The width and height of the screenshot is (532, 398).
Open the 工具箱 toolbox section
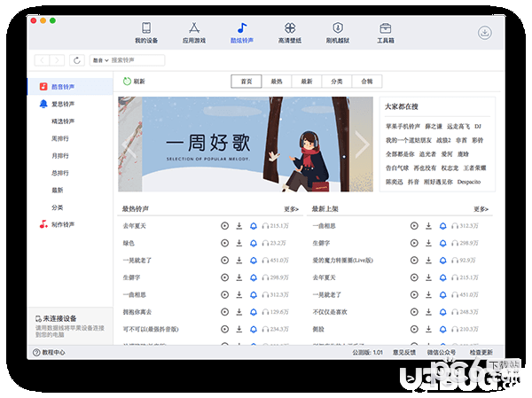(386, 33)
